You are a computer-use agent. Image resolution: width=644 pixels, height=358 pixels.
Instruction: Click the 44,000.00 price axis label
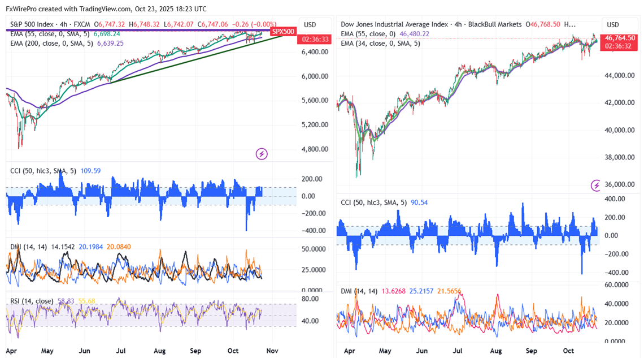tap(620, 75)
